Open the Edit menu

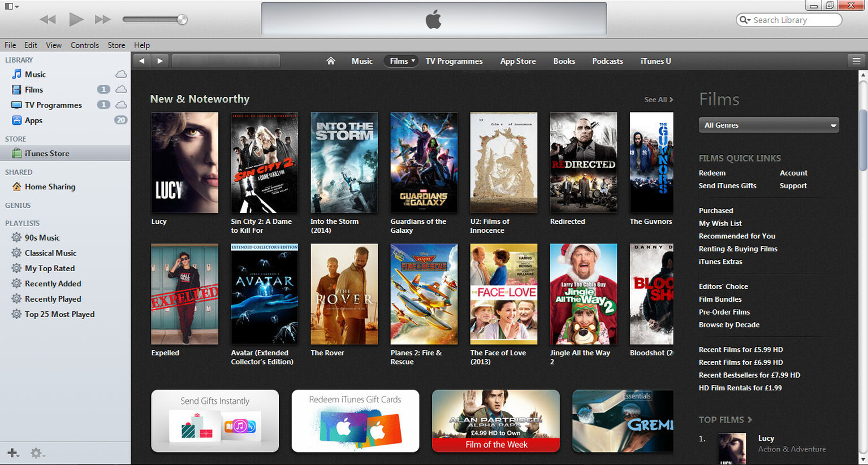(x=31, y=45)
